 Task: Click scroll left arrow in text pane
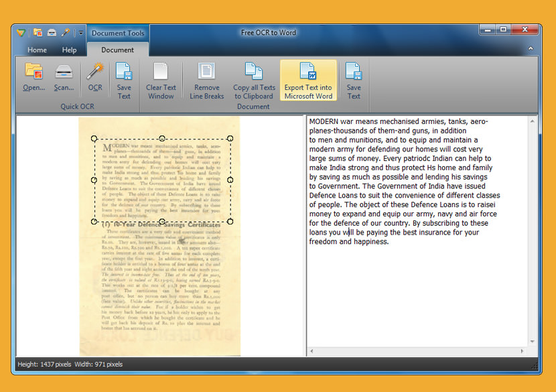click(311, 351)
